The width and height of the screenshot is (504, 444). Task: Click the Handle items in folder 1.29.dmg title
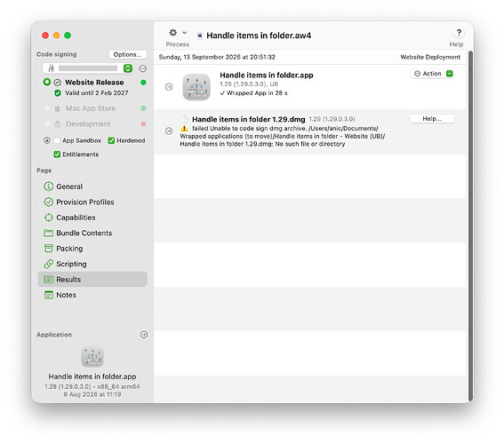pyautogui.click(x=249, y=119)
